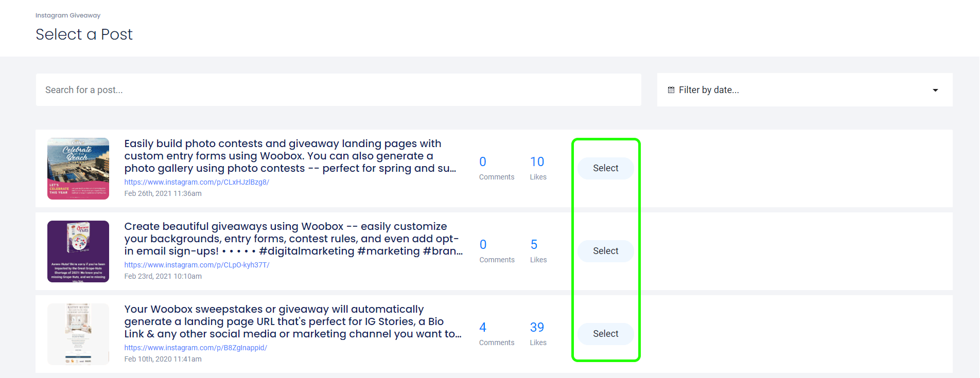Open the 'Filter by date...' label
Image resolution: width=980 pixels, height=378 pixels.
[709, 90]
